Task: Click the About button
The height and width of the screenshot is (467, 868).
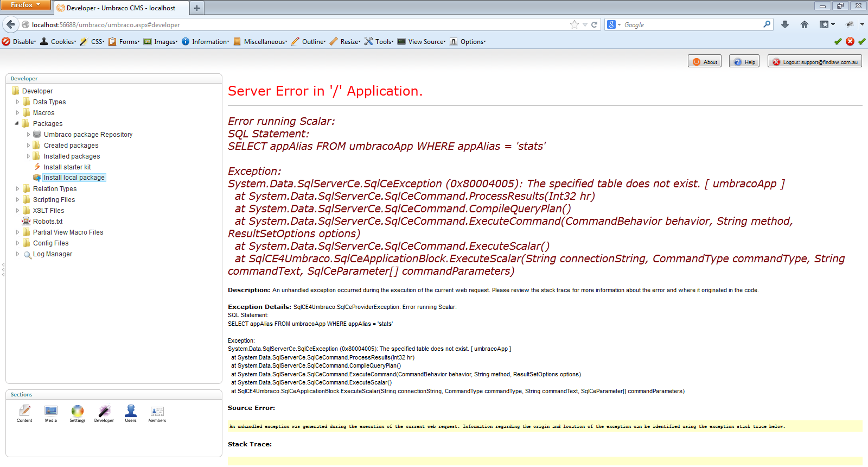Action: coord(705,61)
